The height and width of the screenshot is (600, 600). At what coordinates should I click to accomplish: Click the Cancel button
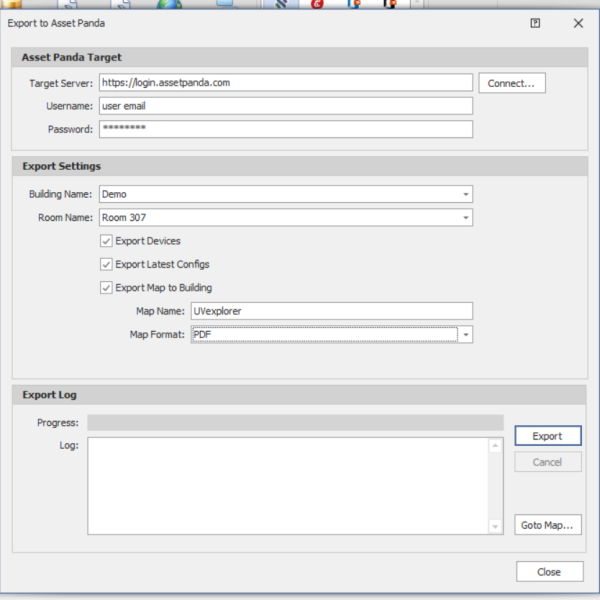pyautogui.click(x=548, y=462)
